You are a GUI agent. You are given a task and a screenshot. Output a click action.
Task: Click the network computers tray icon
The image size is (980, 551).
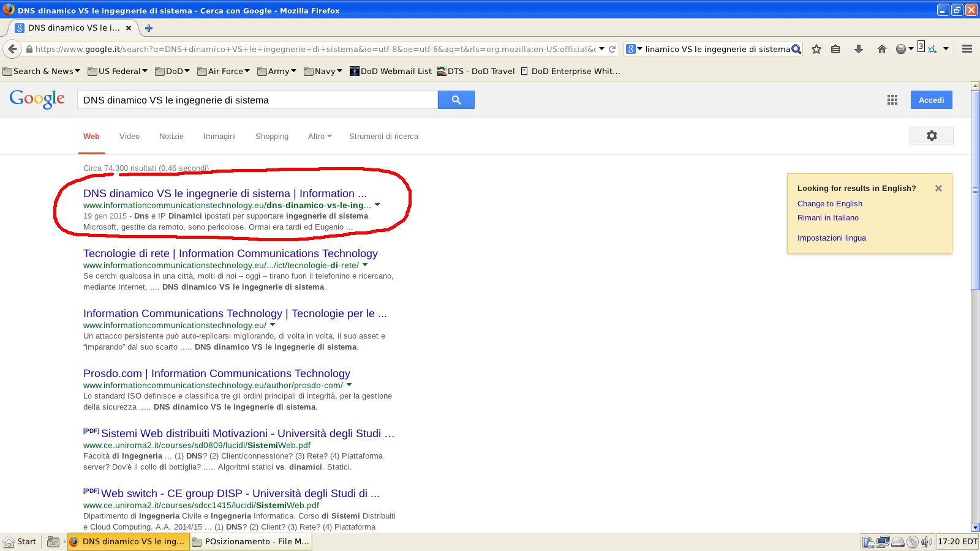[883, 541]
